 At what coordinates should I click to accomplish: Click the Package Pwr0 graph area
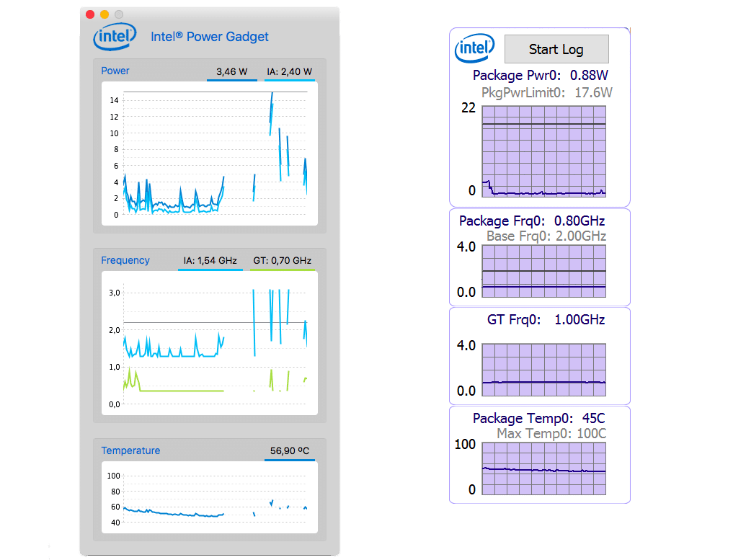pos(543,151)
